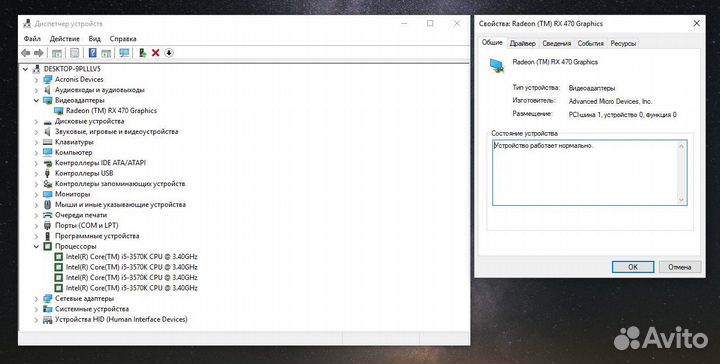Collapse the Процессоры category
The height and width of the screenshot is (364, 720).
(x=36, y=246)
